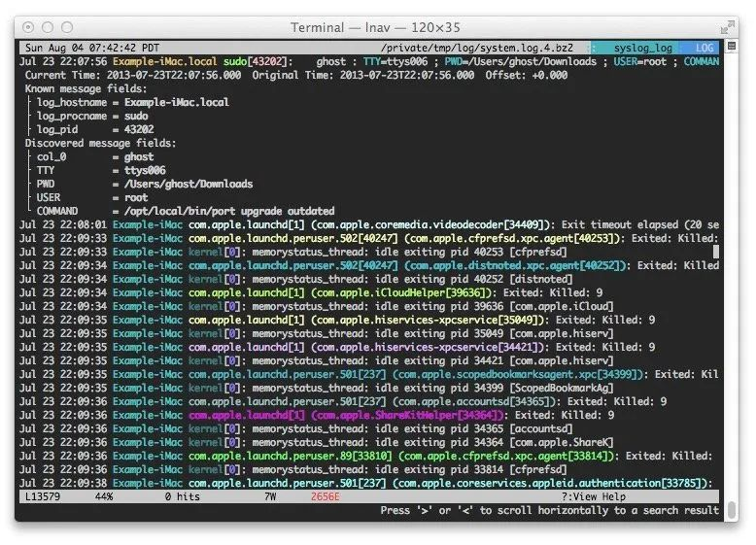This screenshot has width=756, height=545.
Task: Select the log_hostname field row
Action: pyautogui.click(x=132, y=102)
